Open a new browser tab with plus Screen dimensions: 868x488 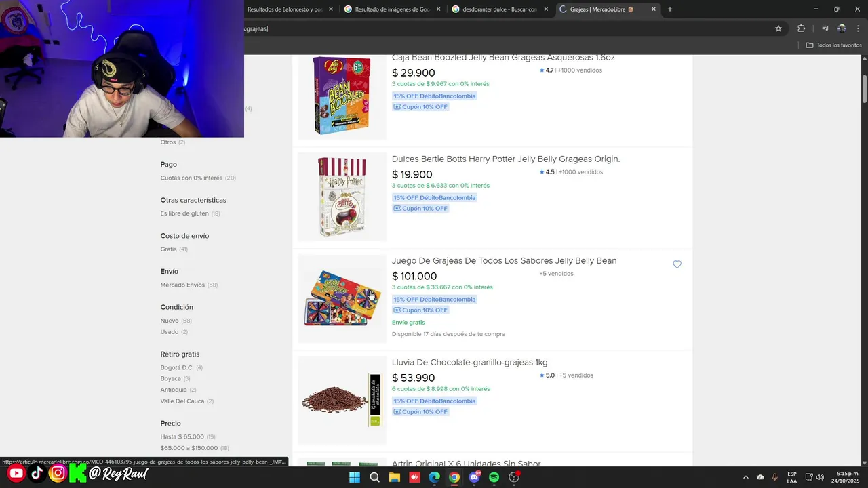pos(670,9)
